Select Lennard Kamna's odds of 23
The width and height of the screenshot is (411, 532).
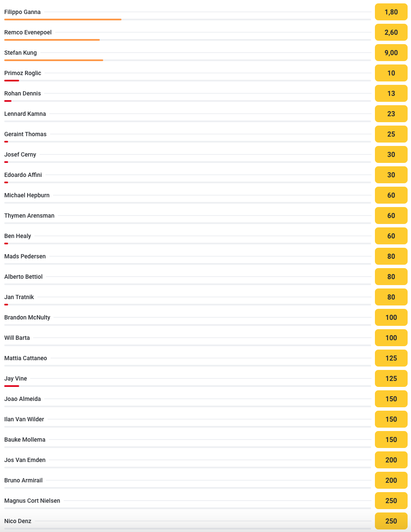[x=391, y=114]
